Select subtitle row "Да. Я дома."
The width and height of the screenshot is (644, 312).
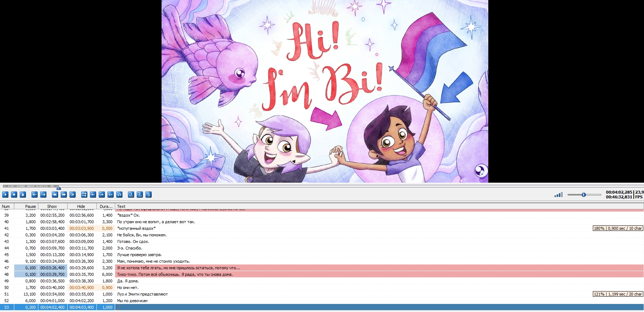322,281
